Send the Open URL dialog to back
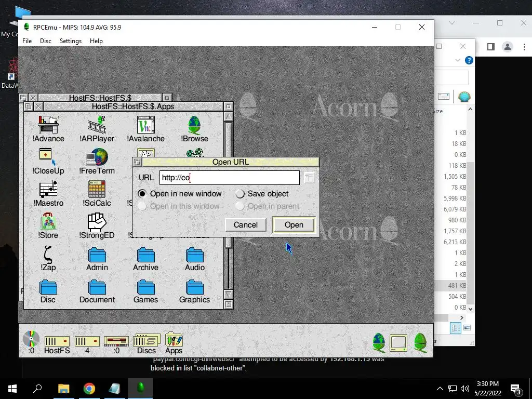This screenshot has height=399, width=532. click(137, 162)
